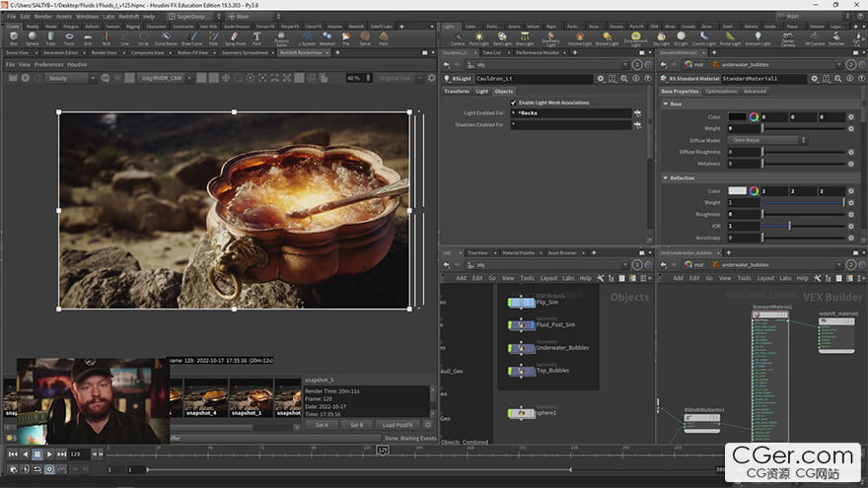868x488 pixels.
Task: Add a Point Light from the shelf
Action: [478, 38]
